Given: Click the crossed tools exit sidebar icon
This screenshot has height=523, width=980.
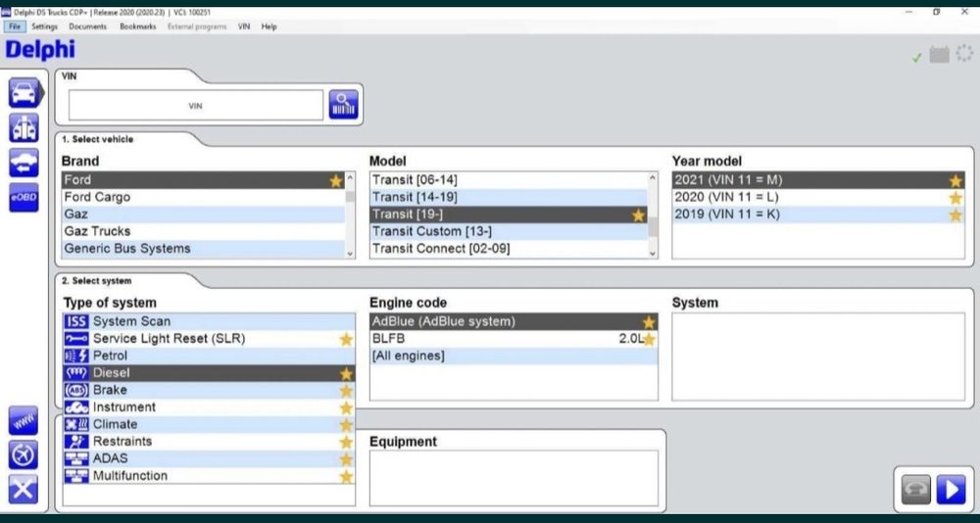Looking at the screenshot, I should 24,490.
